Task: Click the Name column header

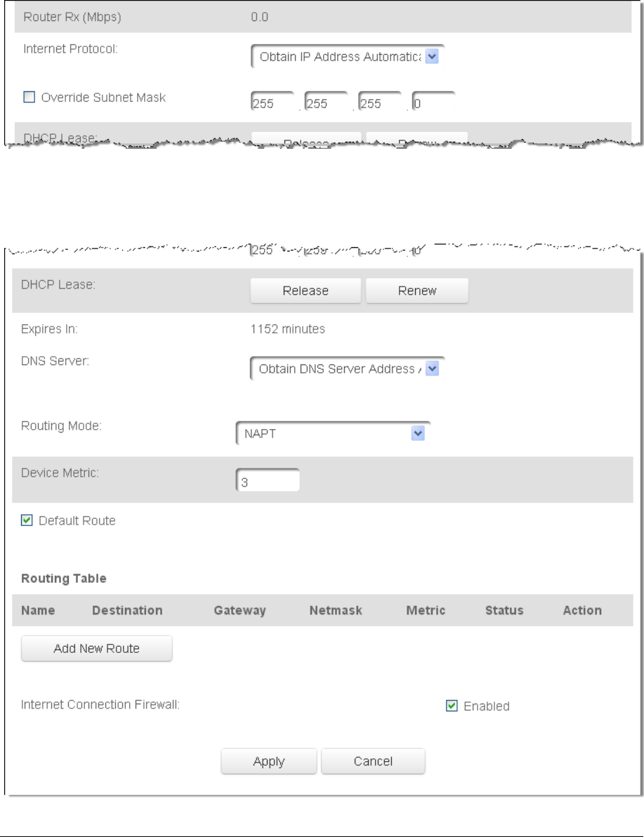Action: click(x=38, y=610)
